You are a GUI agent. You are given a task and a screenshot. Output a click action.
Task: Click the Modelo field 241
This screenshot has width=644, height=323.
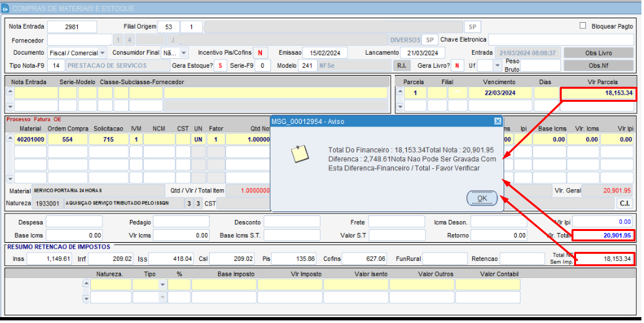point(307,65)
